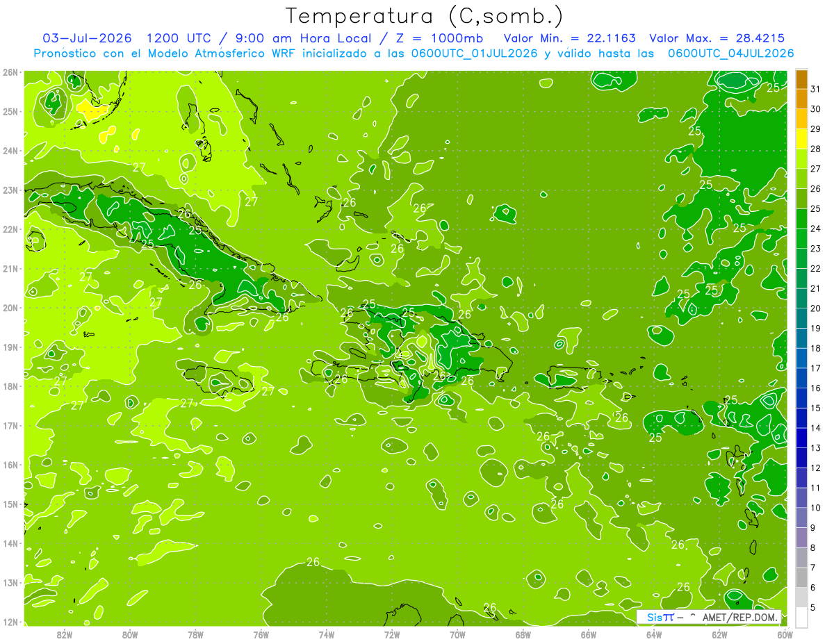This screenshot has height=644, width=834.
Task: Click the color scale value 20
Action: coord(816,308)
